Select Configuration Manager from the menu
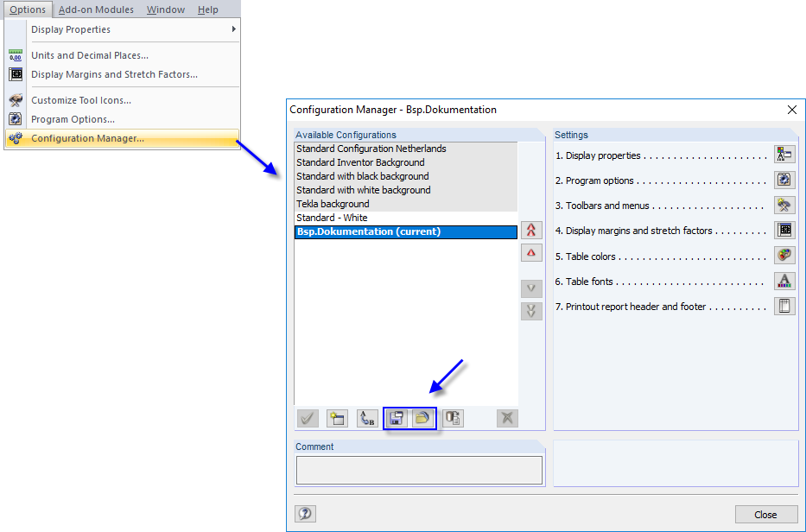This screenshot has height=532, width=806. pyautogui.click(x=86, y=138)
